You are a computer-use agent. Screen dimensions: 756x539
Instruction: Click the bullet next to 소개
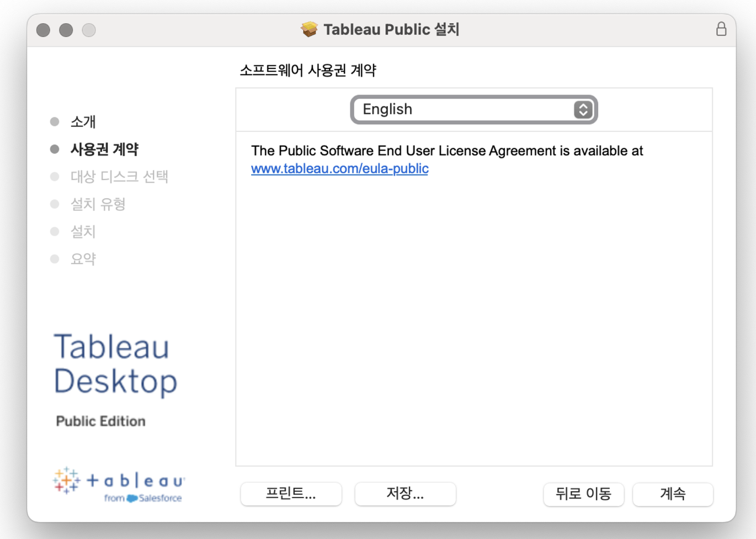tap(55, 121)
